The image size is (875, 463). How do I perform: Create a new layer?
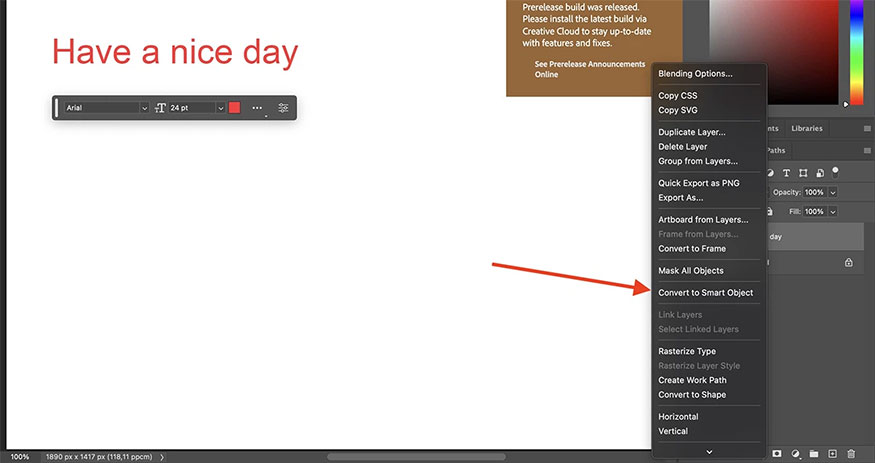tap(833, 454)
